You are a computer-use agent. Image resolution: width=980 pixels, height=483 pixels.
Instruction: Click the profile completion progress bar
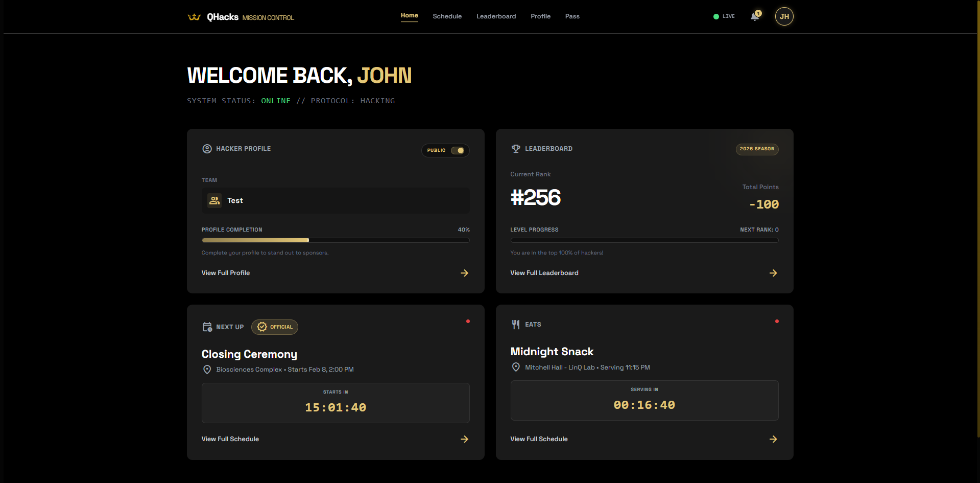point(336,240)
